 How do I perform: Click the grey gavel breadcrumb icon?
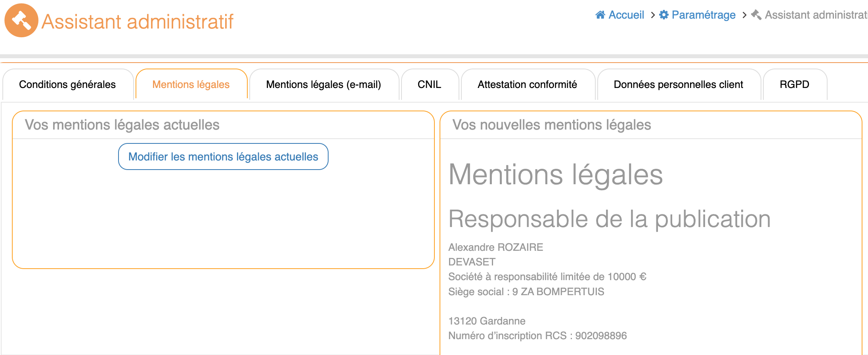click(x=756, y=15)
